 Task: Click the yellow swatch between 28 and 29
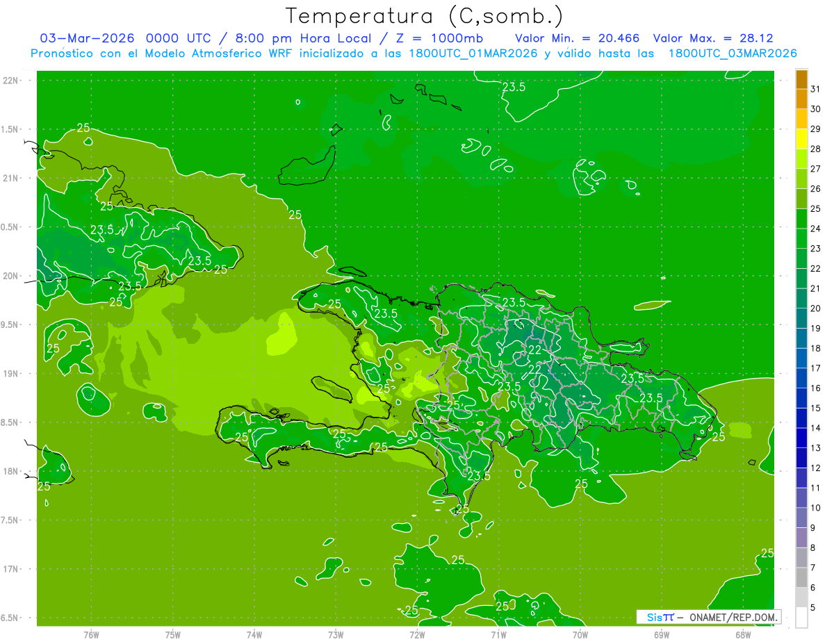(801, 139)
